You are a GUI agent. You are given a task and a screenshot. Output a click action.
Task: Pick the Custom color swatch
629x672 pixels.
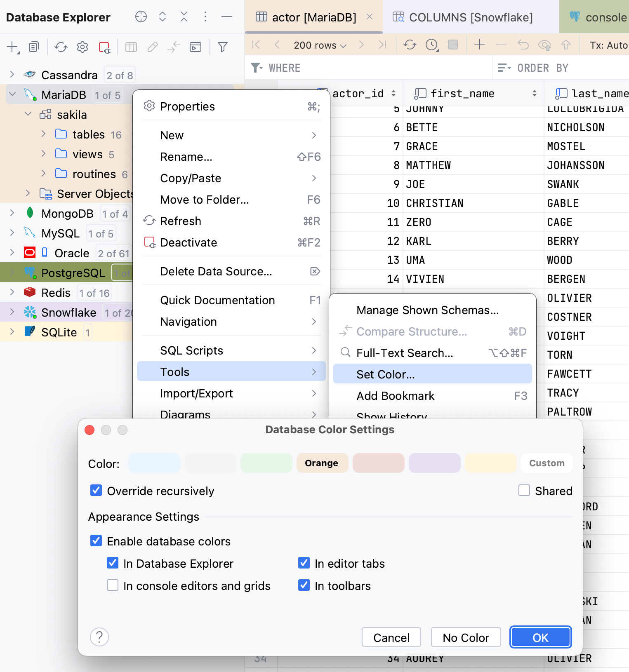tap(547, 463)
